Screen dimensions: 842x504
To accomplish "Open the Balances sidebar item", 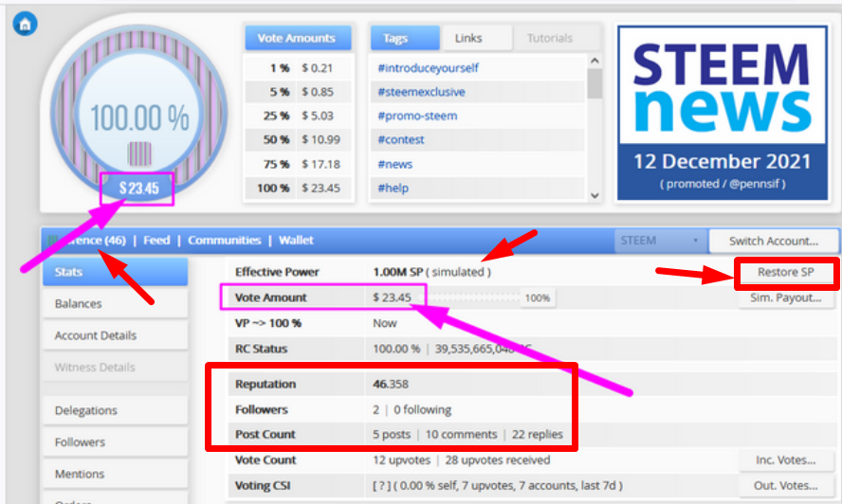I will click(116, 304).
